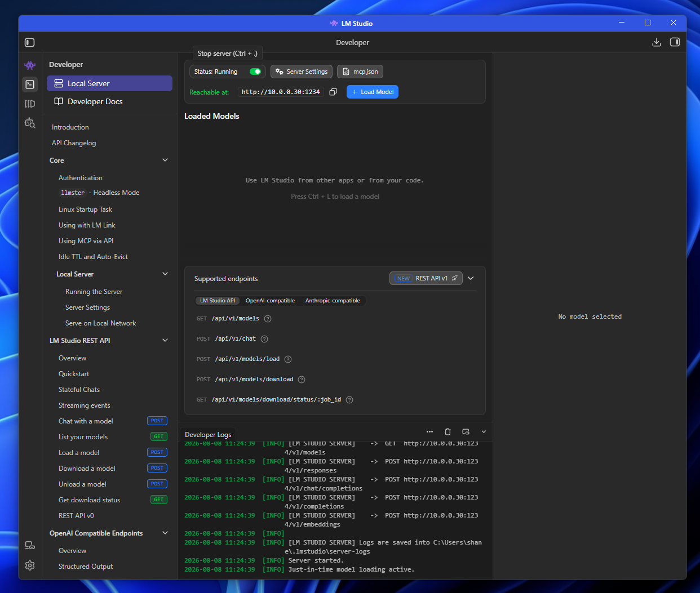Open Get download status GET page

point(112,500)
